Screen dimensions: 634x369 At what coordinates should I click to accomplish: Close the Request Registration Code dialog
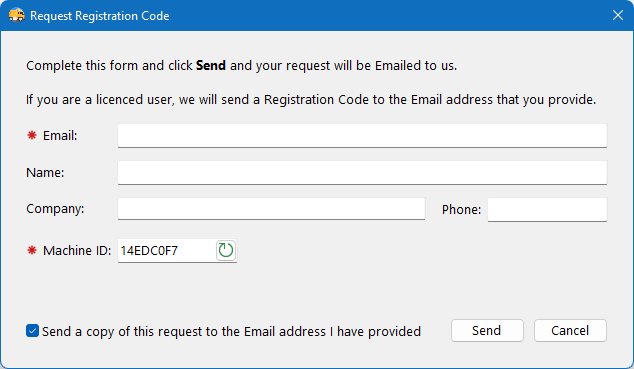(617, 15)
